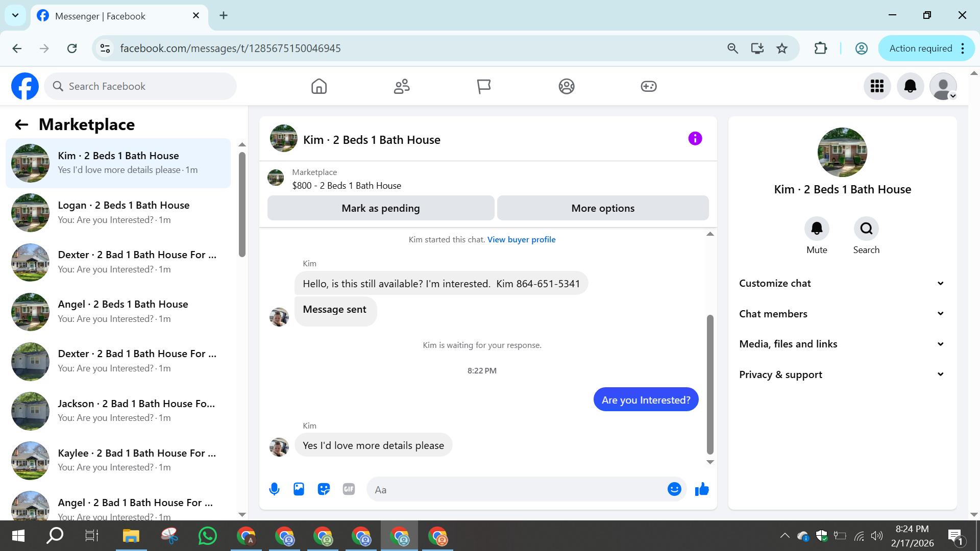Search in conversation with magnifier icon
The width and height of the screenshot is (980, 551).
click(866, 229)
